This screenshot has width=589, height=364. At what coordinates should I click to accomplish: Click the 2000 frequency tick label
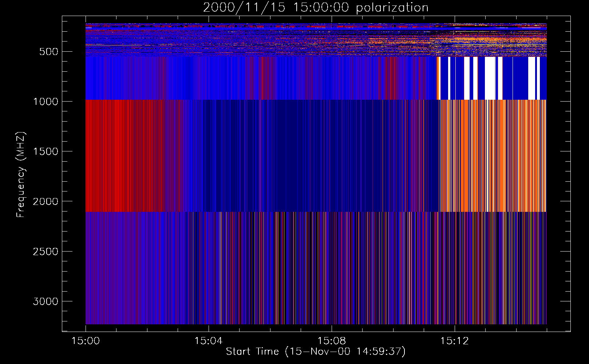[x=46, y=201]
